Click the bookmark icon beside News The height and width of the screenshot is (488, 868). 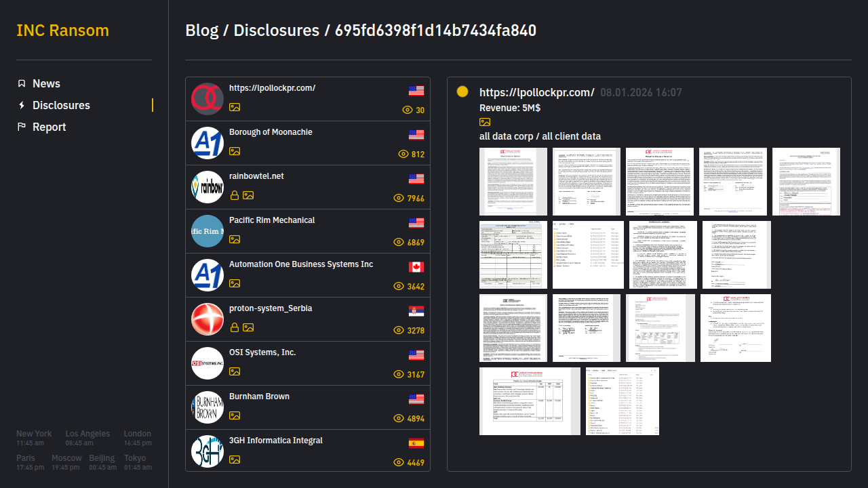coord(22,83)
